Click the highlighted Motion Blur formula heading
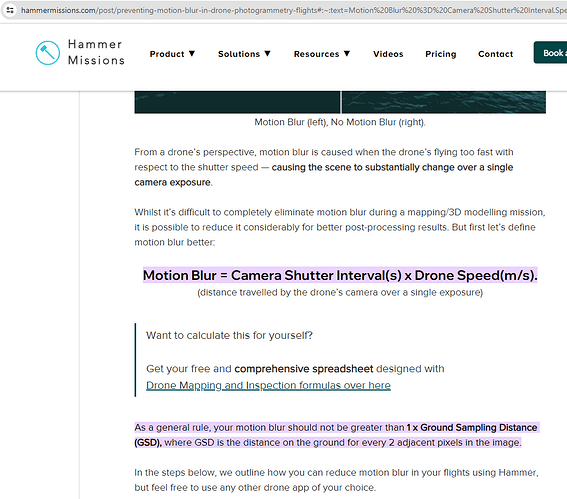Screen dimensions: 567x499 tap(340, 276)
